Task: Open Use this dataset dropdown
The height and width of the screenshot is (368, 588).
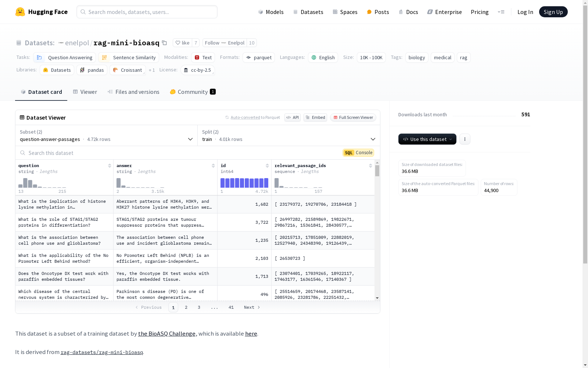Action: click(427, 139)
